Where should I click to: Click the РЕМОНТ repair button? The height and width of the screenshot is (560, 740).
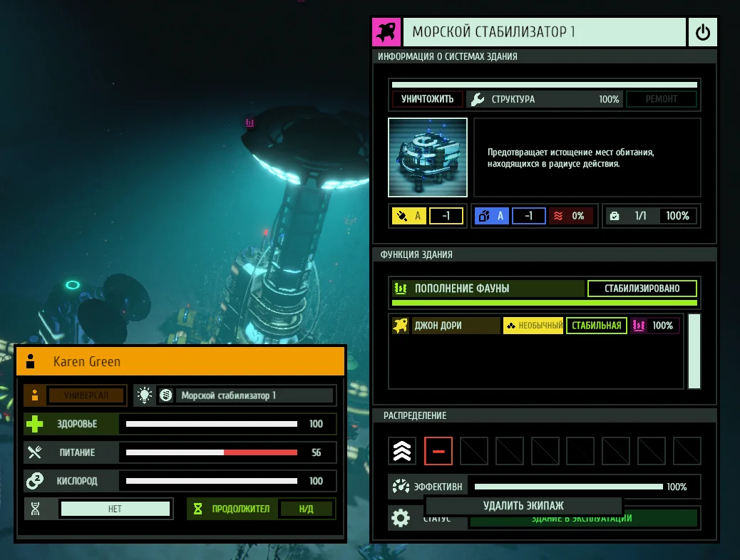(661, 99)
